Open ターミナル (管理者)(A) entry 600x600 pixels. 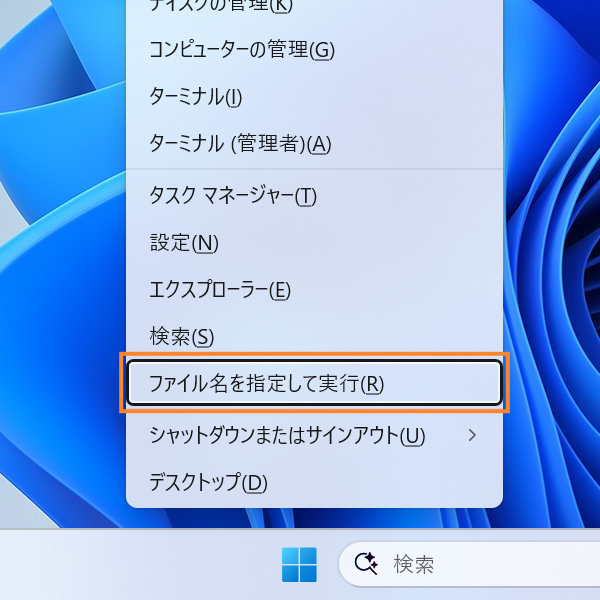[x=314, y=144]
